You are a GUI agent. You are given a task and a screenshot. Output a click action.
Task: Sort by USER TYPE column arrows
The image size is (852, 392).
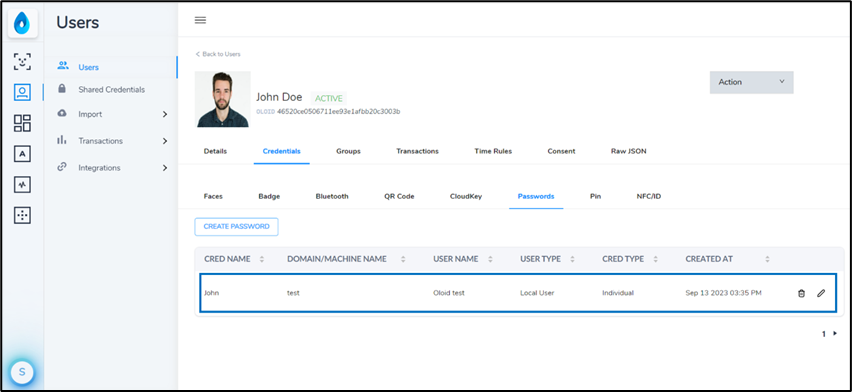[x=572, y=259]
